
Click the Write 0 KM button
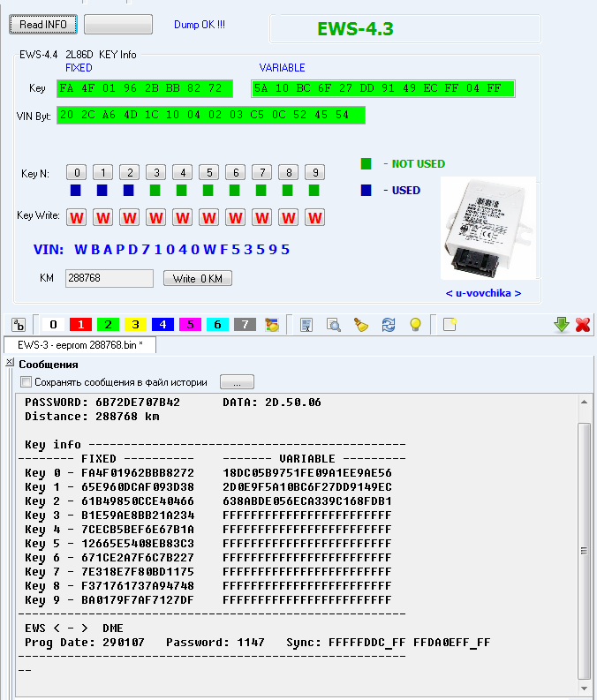pyautogui.click(x=198, y=278)
